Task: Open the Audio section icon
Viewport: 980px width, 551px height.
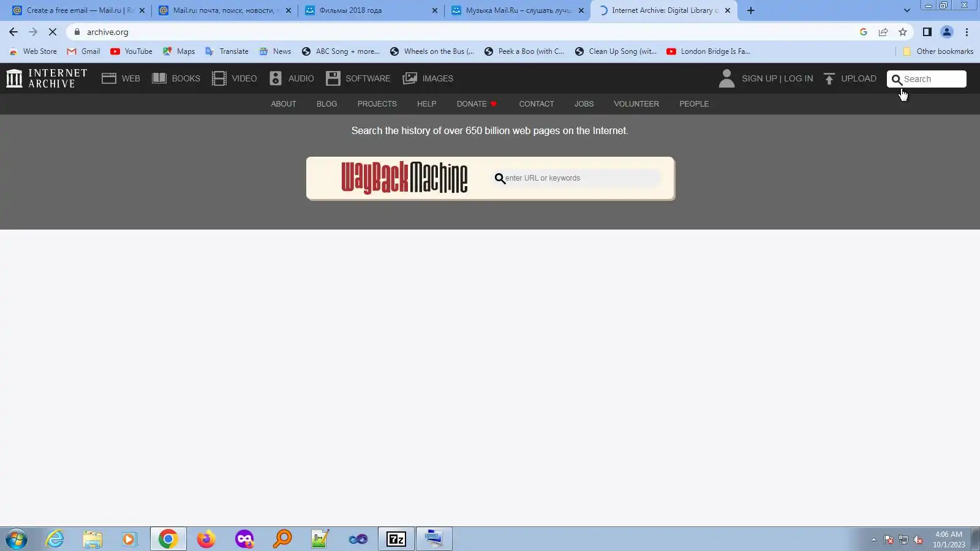Action: point(276,78)
